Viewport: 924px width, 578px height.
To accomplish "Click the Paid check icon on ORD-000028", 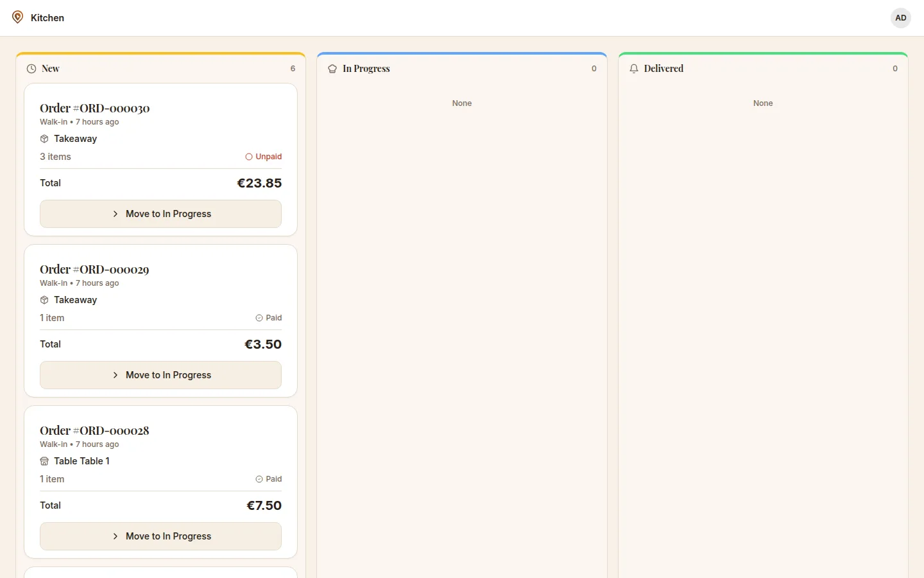I will [x=259, y=479].
